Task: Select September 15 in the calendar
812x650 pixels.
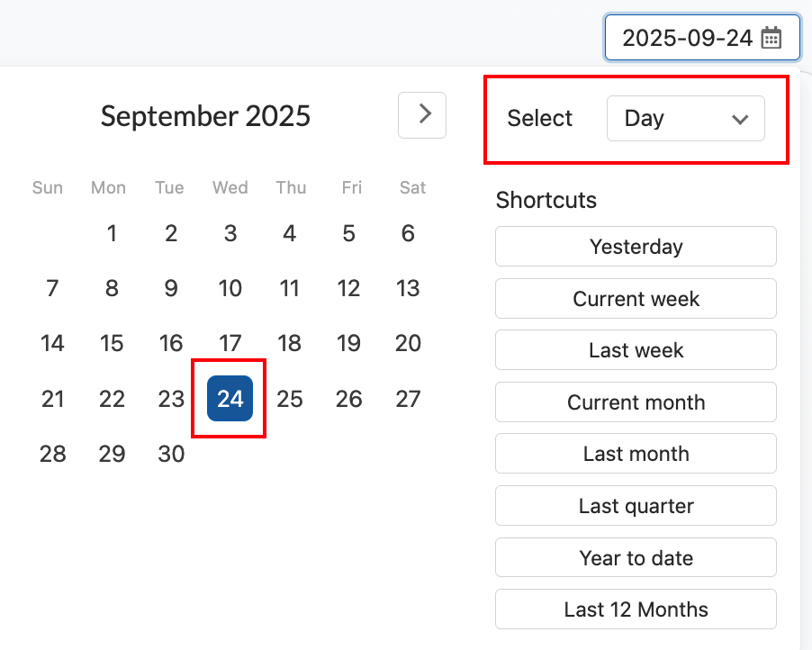Action: pyautogui.click(x=112, y=343)
